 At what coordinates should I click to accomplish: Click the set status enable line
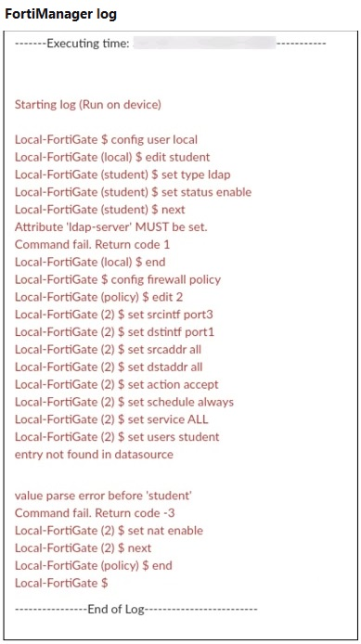[133, 192]
